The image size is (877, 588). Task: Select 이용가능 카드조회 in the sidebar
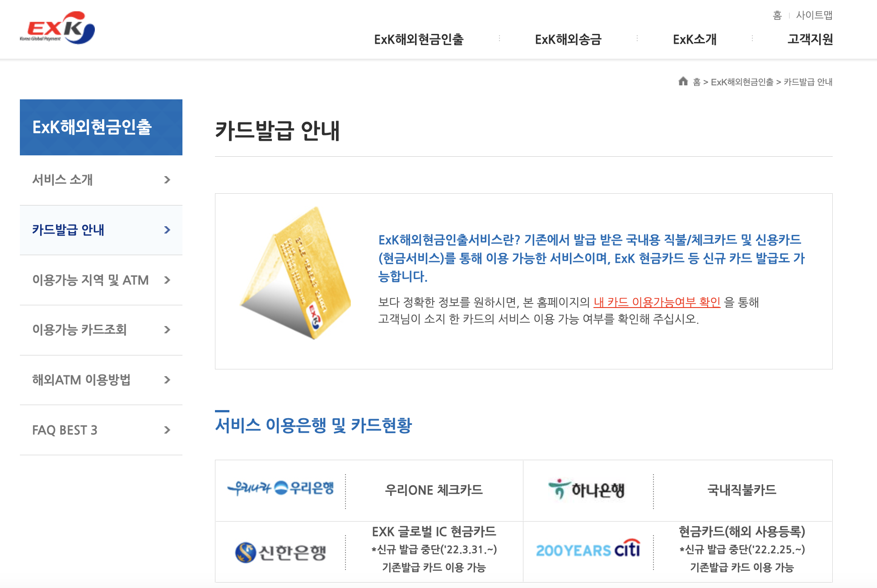coord(79,330)
